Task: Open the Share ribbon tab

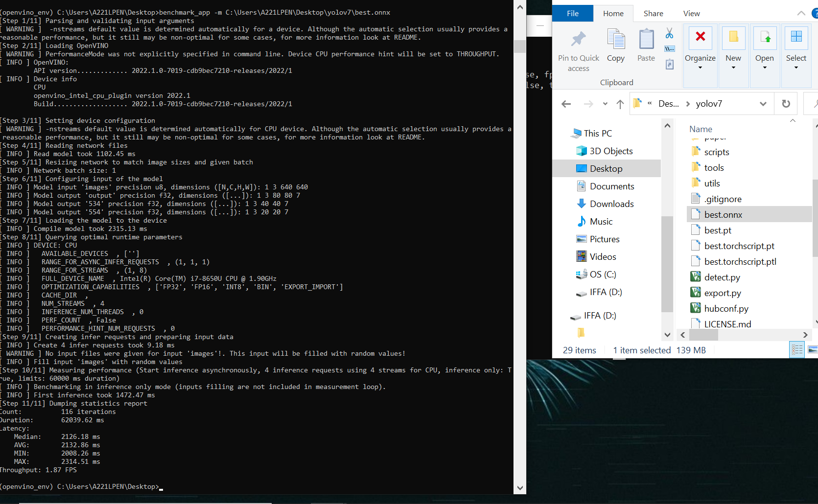Action: coord(653,13)
